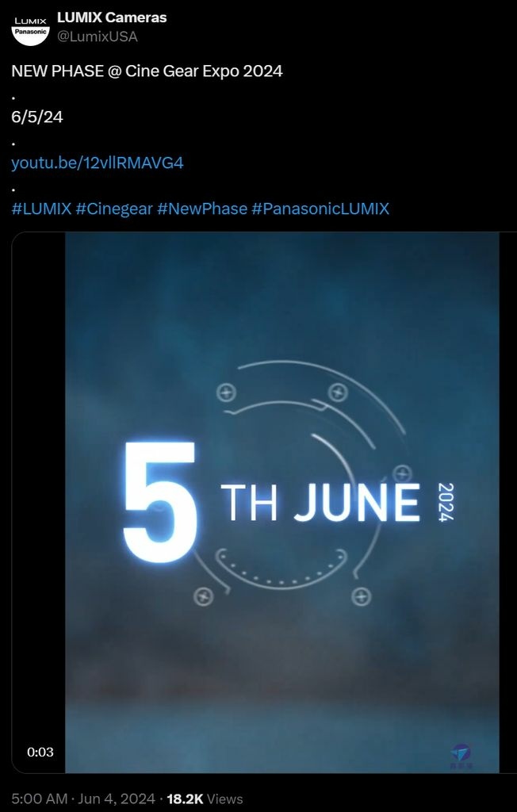Click the vertical 2024 text in video
Viewport: 517px width, 812px height.
pyautogui.click(x=446, y=502)
